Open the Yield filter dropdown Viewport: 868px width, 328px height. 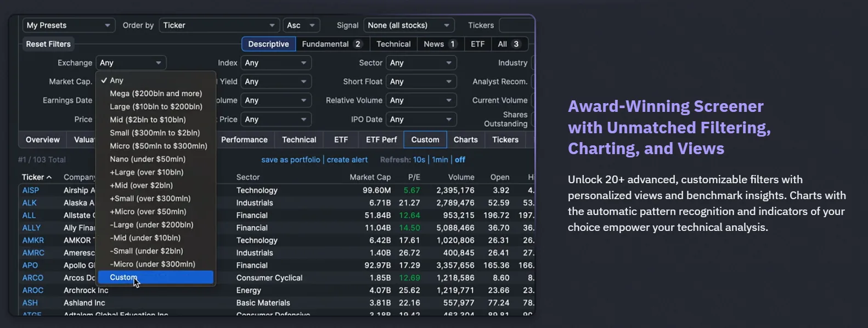point(276,82)
